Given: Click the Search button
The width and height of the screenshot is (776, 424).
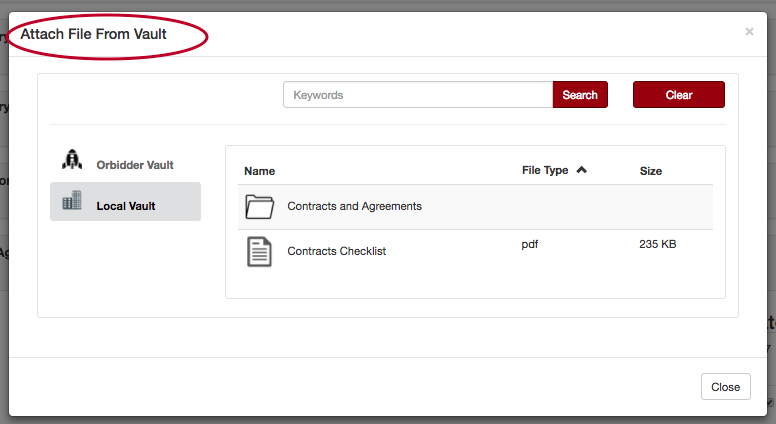Looking at the screenshot, I should coord(580,94).
